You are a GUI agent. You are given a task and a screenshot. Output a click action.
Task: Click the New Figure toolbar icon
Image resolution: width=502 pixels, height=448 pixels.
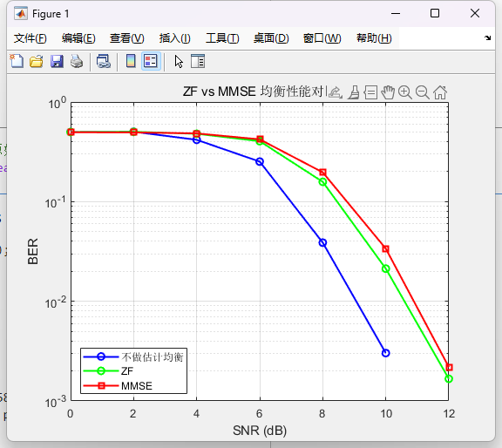point(17,61)
